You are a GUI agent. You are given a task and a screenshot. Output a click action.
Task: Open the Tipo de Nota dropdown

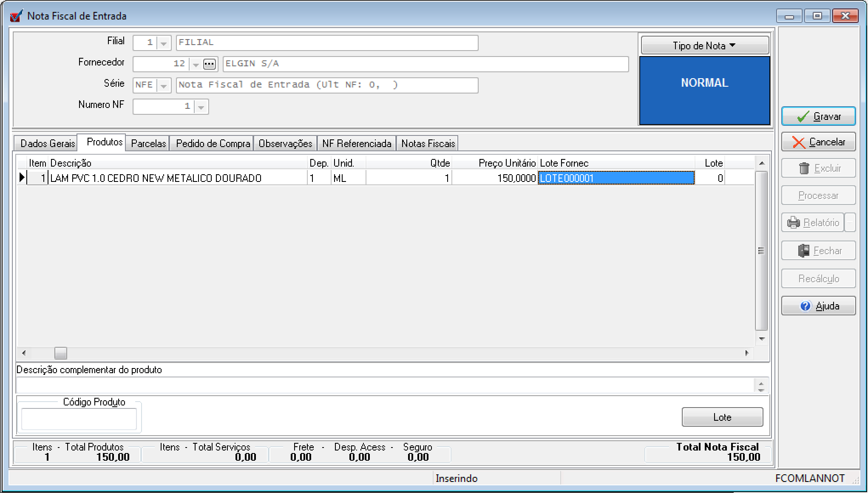704,45
